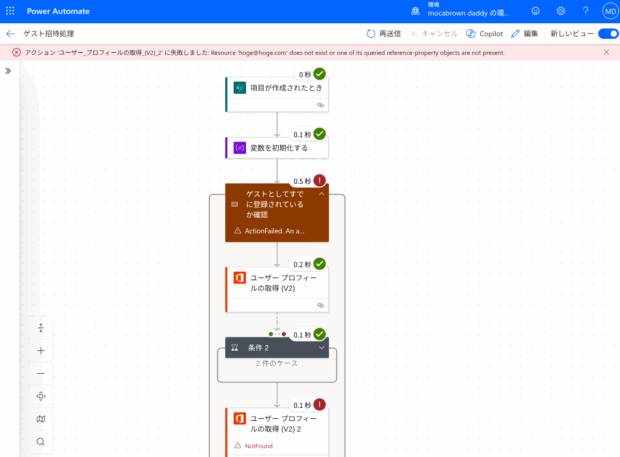Go back using the left arrow
This screenshot has height=457, width=620.
pos(10,34)
